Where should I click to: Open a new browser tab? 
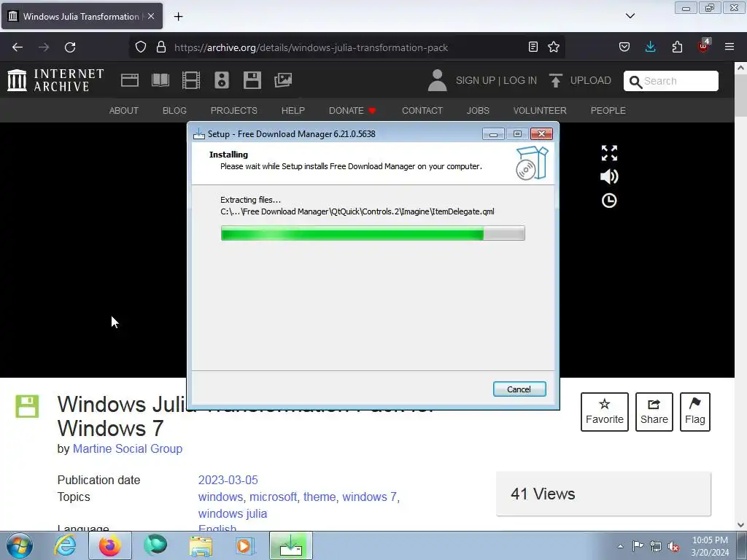point(178,17)
